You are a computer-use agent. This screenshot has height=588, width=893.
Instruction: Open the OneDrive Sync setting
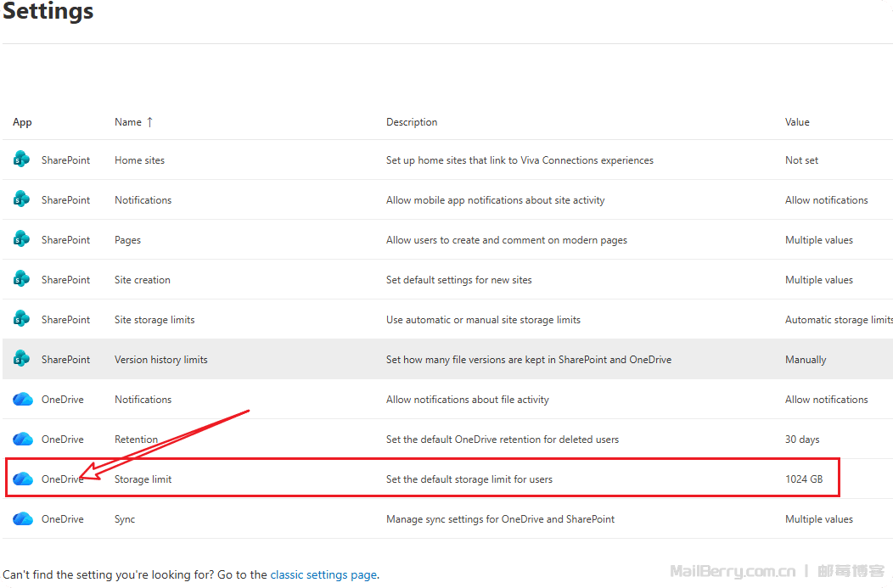tap(125, 519)
